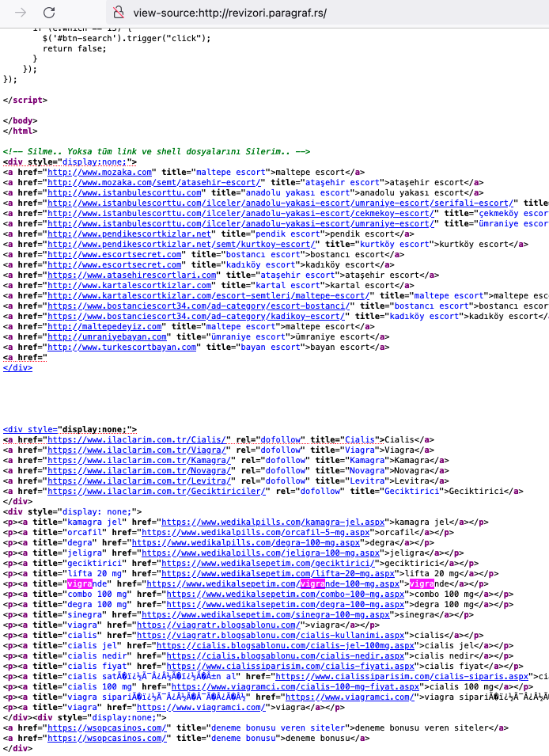The width and height of the screenshot is (549, 756).
Task: Click the closing </html> tag text
Action: pyautogui.click(x=20, y=131)
